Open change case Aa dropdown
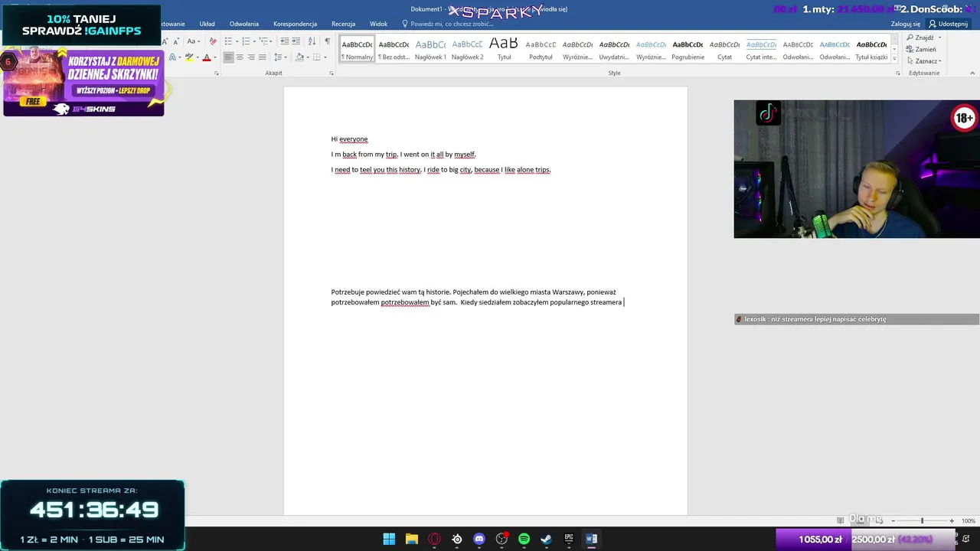The width and height of the screenshot is (980, 551). tap(194, 41)
